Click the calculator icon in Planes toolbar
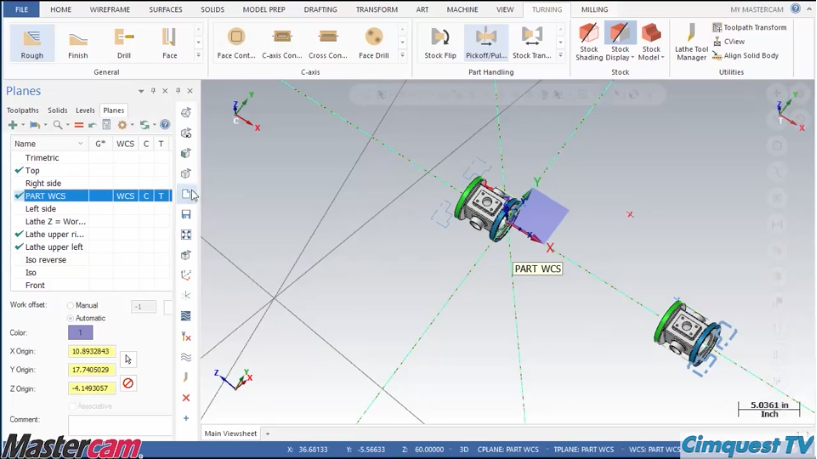817x459 pixels. (x=106, y=125)
